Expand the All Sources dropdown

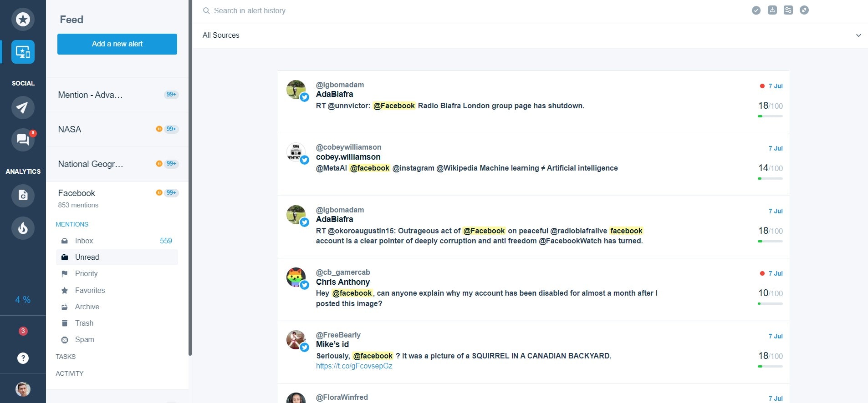point(530,35)
